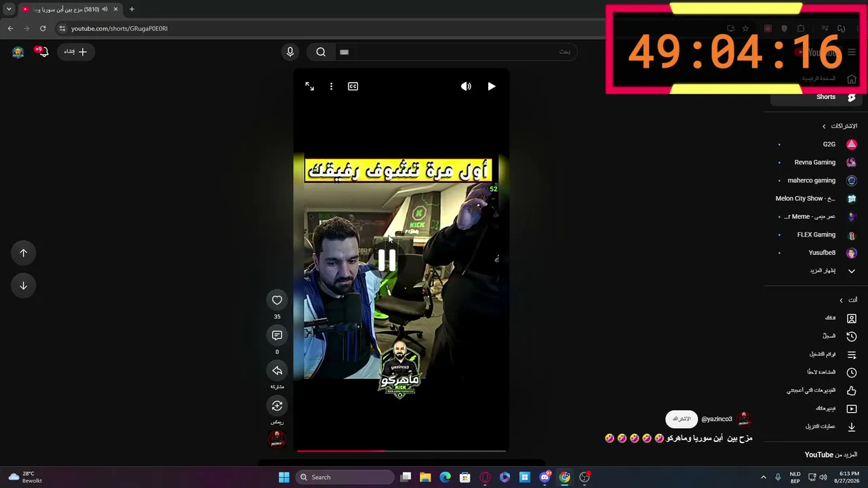The image size is (868, 488).
Task: Enter fullscreen on the Shorts player
Action: point(309,86)
